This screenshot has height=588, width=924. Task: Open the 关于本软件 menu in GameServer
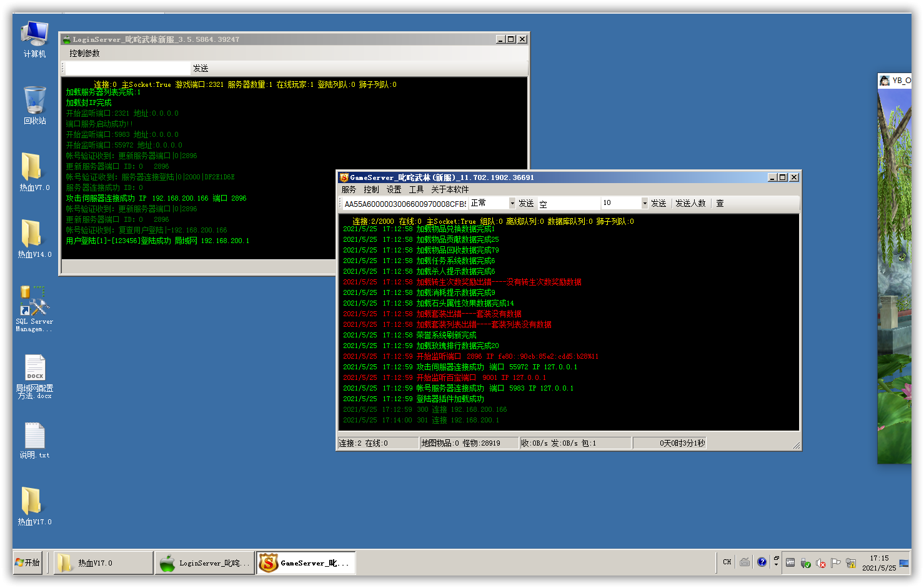tap(450, 189)
